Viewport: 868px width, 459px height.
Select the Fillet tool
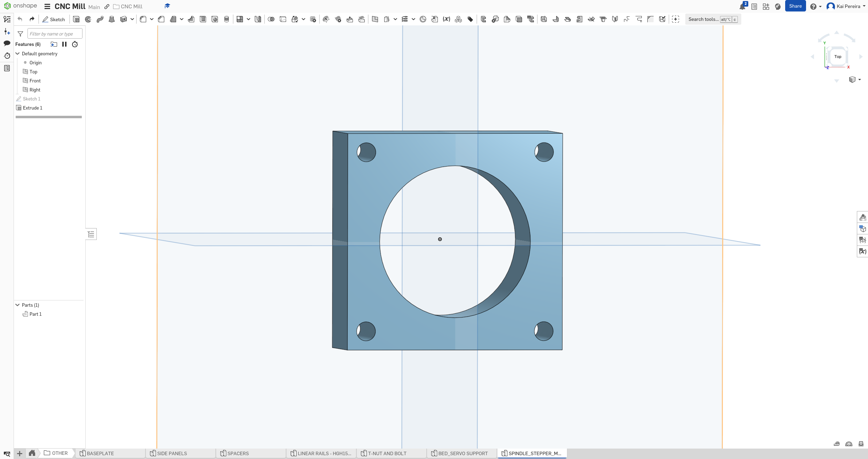click(143, 19)
